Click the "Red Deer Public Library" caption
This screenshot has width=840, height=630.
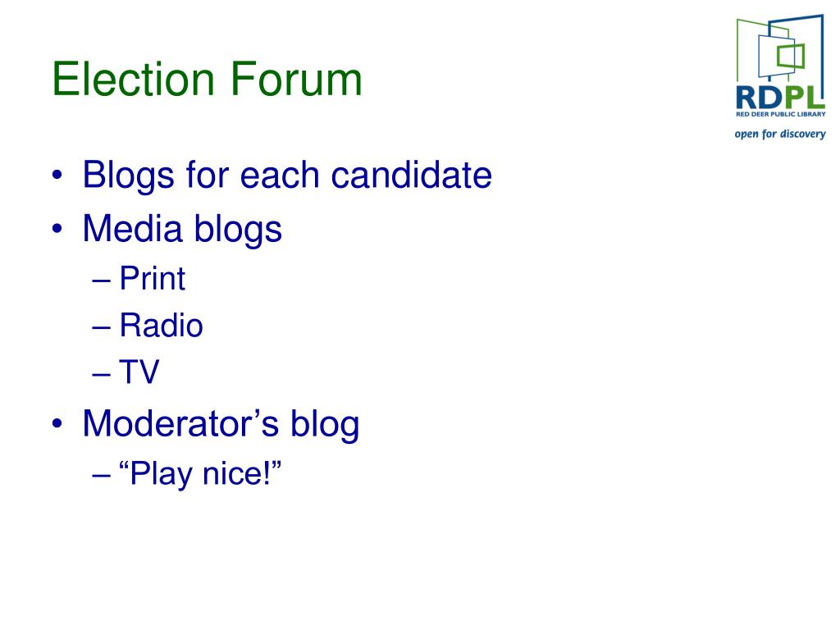coord(781,114)
